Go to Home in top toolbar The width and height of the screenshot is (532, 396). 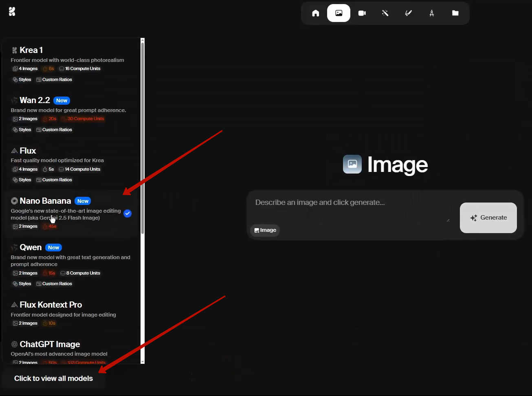pos(315,13)
